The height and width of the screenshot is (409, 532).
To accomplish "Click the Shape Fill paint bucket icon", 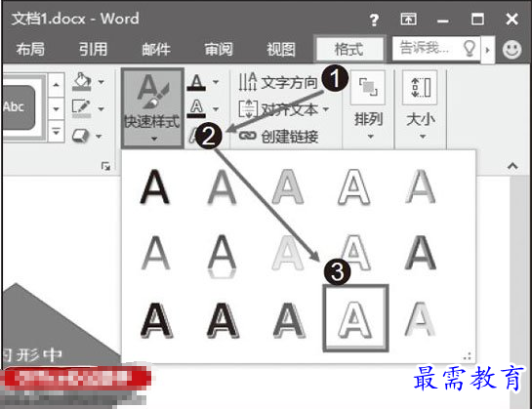I will coord(82,81).
